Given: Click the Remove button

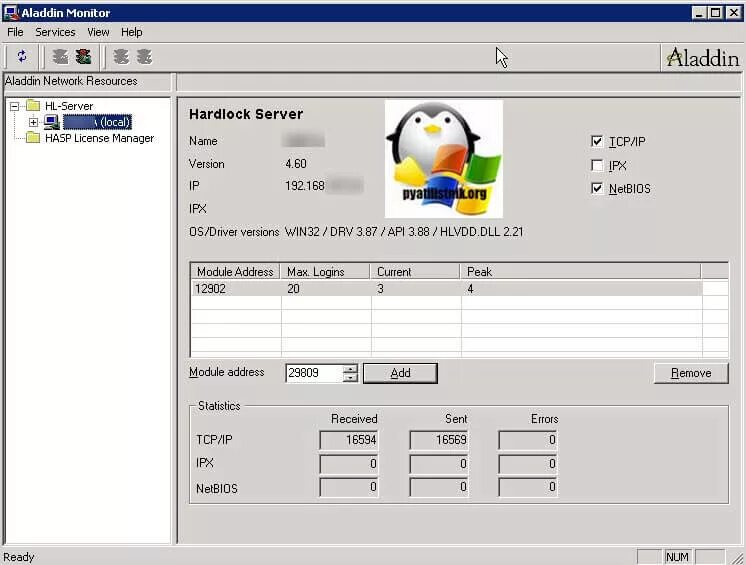Looking at the screenshot, I should [691, 373].
